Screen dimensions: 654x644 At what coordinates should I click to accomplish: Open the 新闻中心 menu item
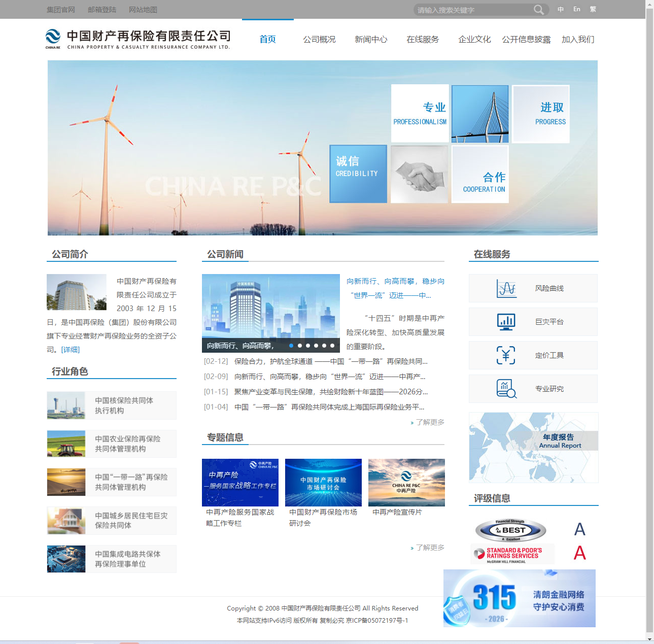[371, 39]
